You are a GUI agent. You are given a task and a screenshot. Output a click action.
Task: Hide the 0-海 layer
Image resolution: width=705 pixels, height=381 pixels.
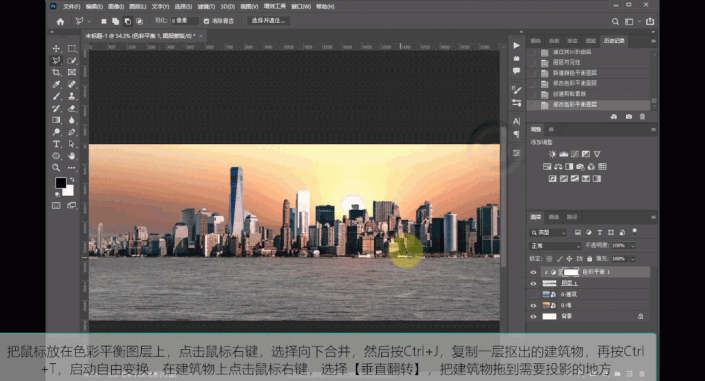tap(533, 305)
